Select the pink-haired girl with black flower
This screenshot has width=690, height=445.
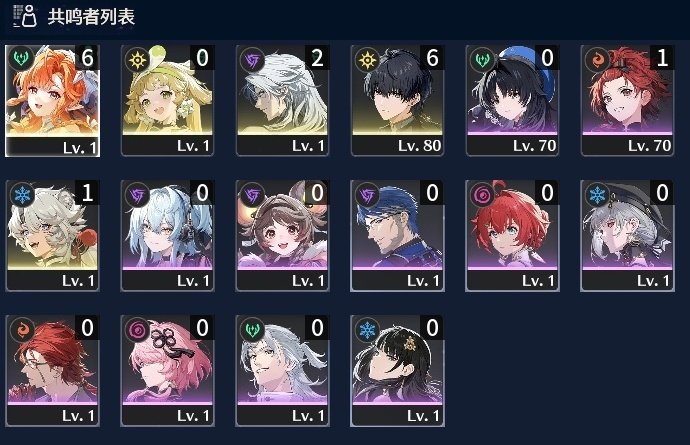click(x=167, y=371)
